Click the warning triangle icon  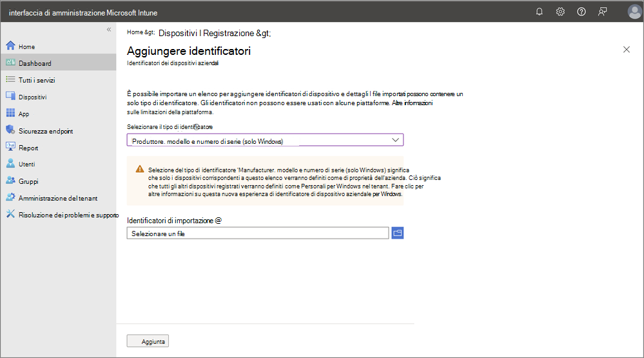[x=140, y=169]
